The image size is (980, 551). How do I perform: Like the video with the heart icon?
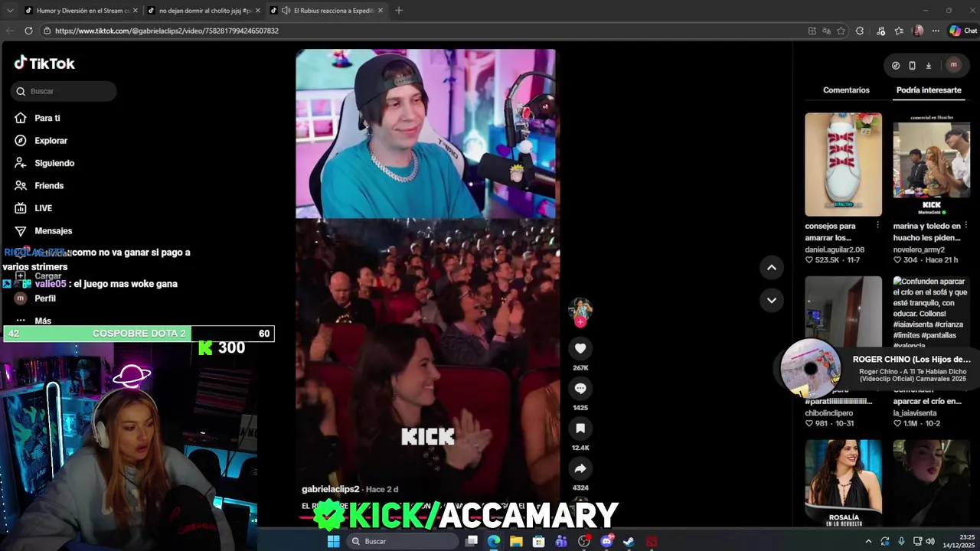pyautogui.click(x=580, y=348)
